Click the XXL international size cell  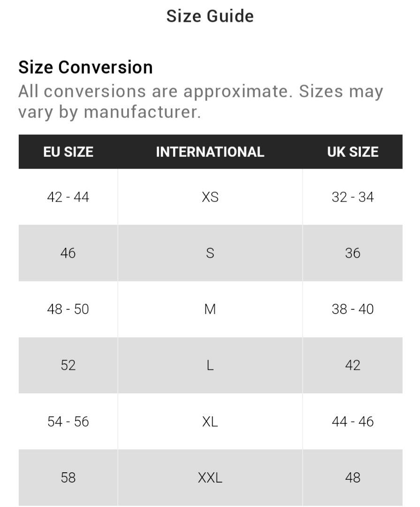pyautogui.click(x=210, y=477)
